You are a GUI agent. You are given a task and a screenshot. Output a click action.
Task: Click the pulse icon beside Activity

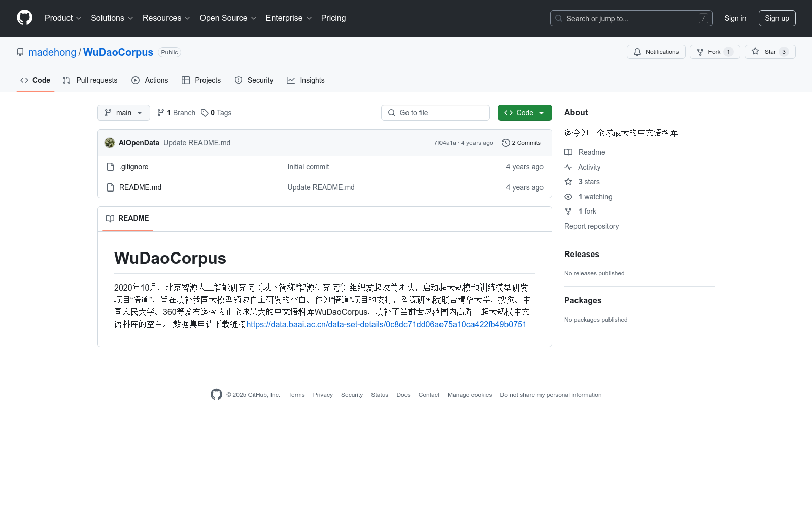pyautogui.click(x=568, y=167)
